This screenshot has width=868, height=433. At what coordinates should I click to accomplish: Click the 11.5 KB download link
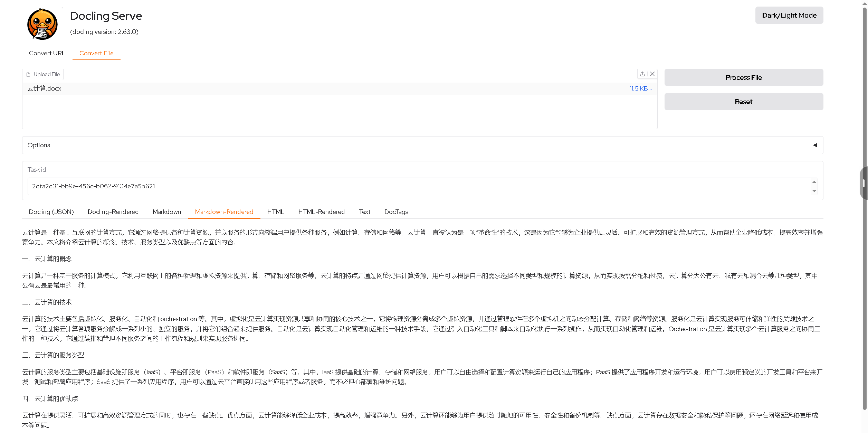tap(639, 88)
